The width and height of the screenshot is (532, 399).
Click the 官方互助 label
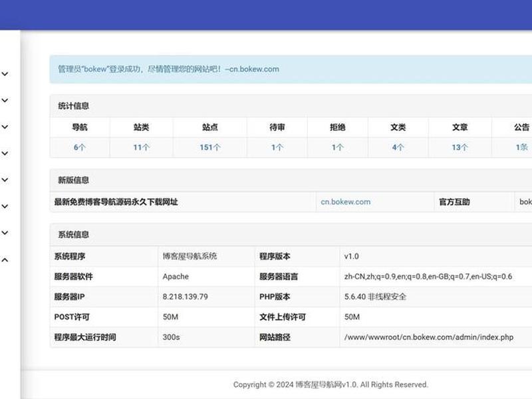tap(454, 202)
